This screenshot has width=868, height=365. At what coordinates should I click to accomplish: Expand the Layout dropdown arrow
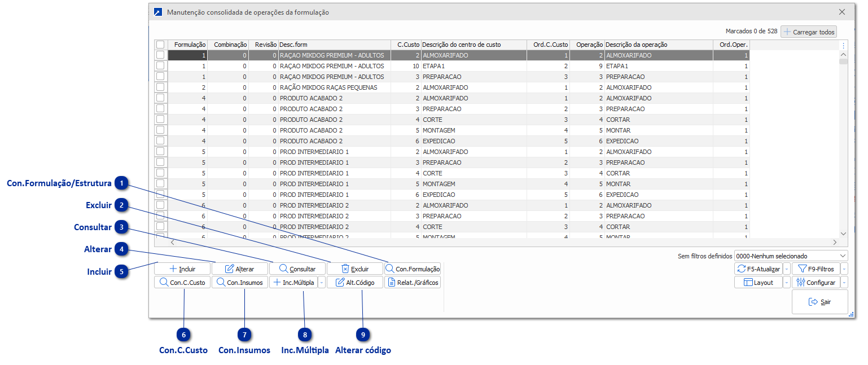point(787,283)
